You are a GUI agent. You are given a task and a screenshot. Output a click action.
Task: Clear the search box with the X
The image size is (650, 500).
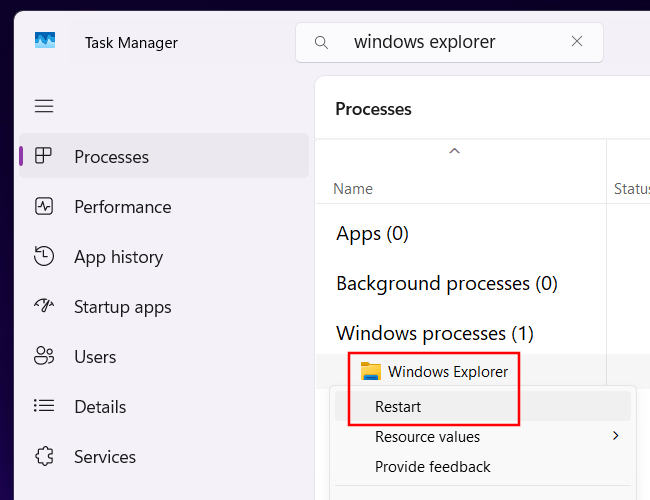point(577,41)
